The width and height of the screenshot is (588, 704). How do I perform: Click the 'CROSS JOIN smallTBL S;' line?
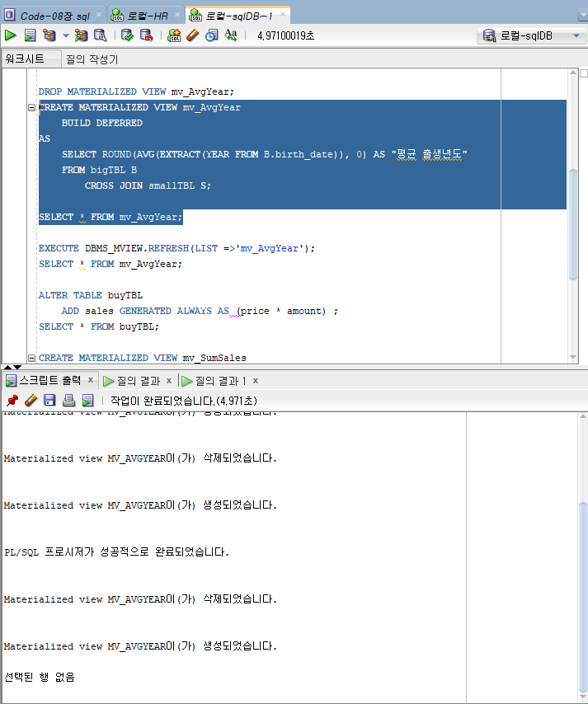(x=148, y=185)
